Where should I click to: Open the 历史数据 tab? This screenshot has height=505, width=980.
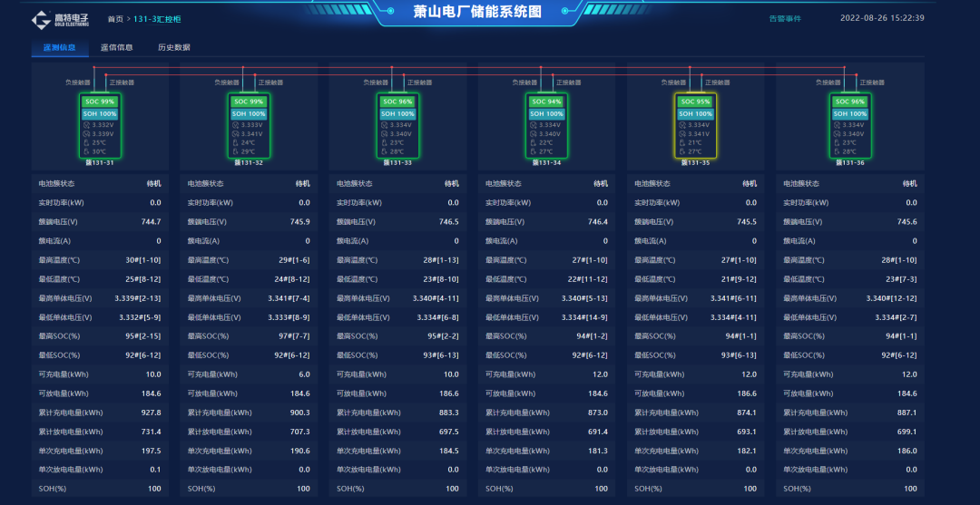pyautogui.click(x=174, y=47)
